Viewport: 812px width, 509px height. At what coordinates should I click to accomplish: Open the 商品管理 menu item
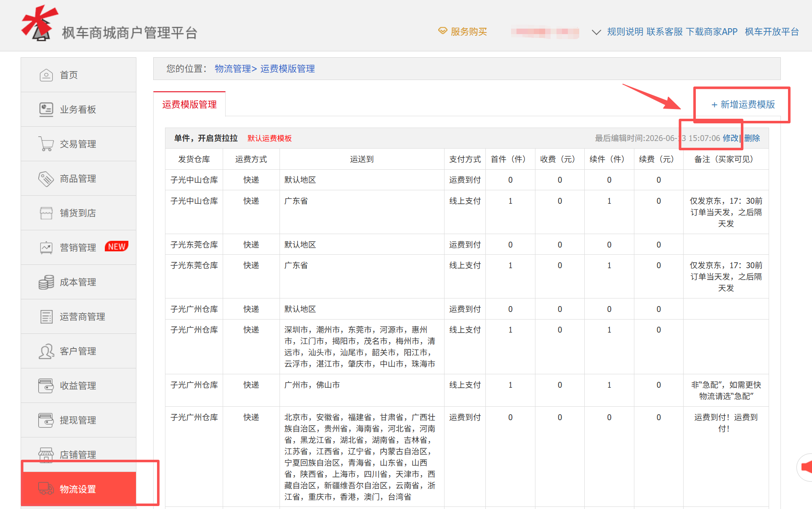click(x=78, y=179)
